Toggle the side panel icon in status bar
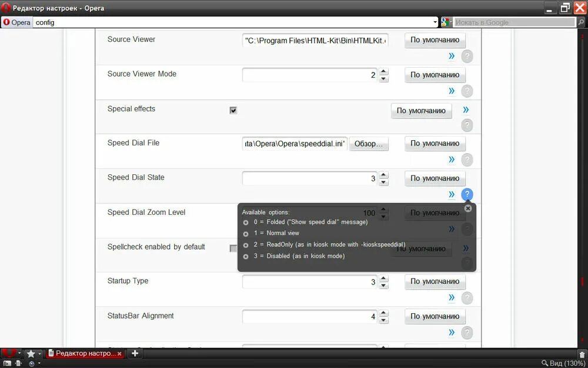The height and width of the screenshot is (368, 588). 7,363
